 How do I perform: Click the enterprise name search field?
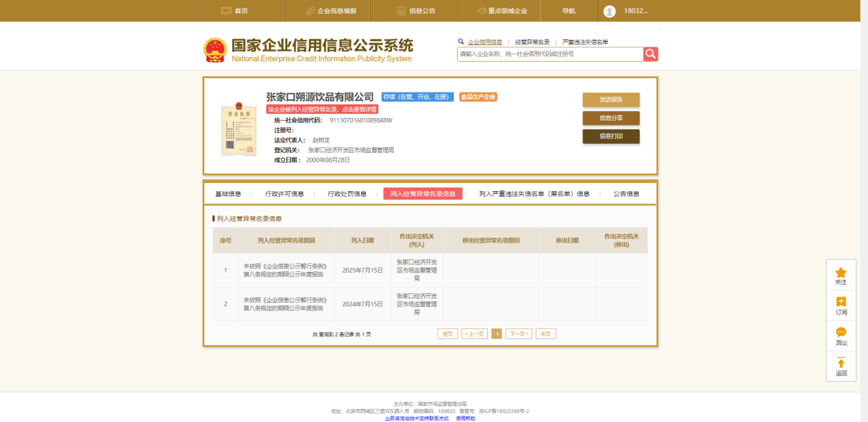[x=549, y=54]
